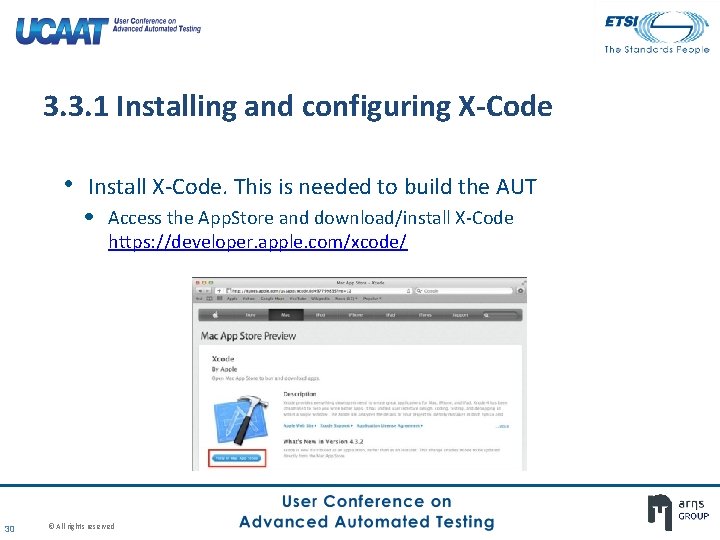Open the Apple Web Site link
720x540 pixels.
tap(300, 426)
